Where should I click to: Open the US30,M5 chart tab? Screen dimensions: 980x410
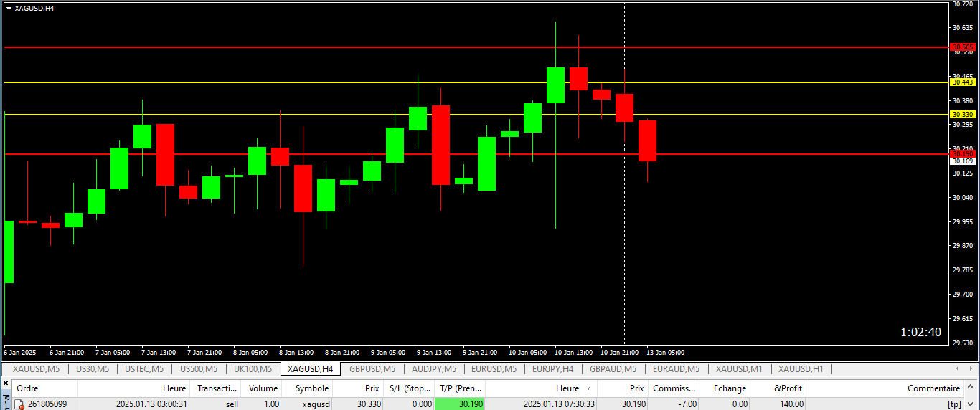[92, 369]
